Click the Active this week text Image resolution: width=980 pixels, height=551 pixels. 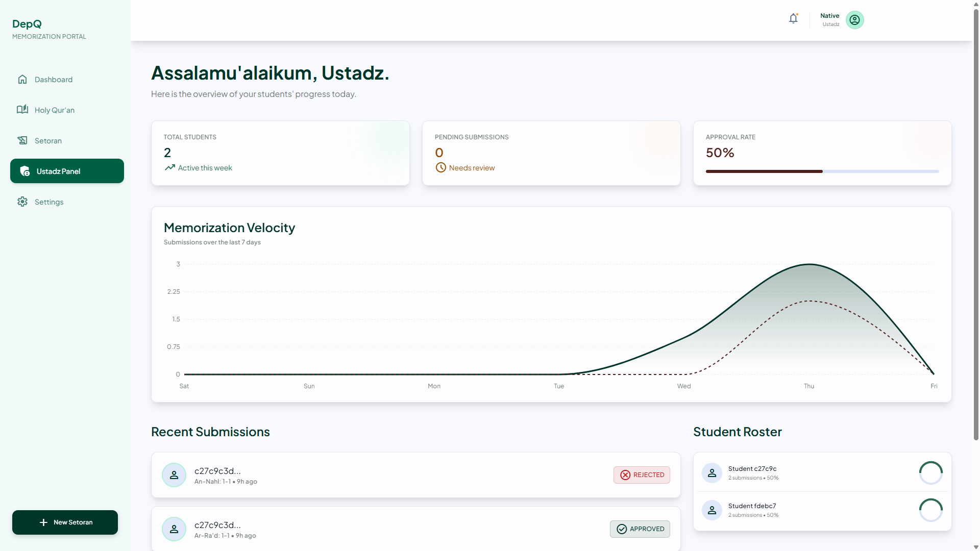pyautogui.click(x=205, y=168)
